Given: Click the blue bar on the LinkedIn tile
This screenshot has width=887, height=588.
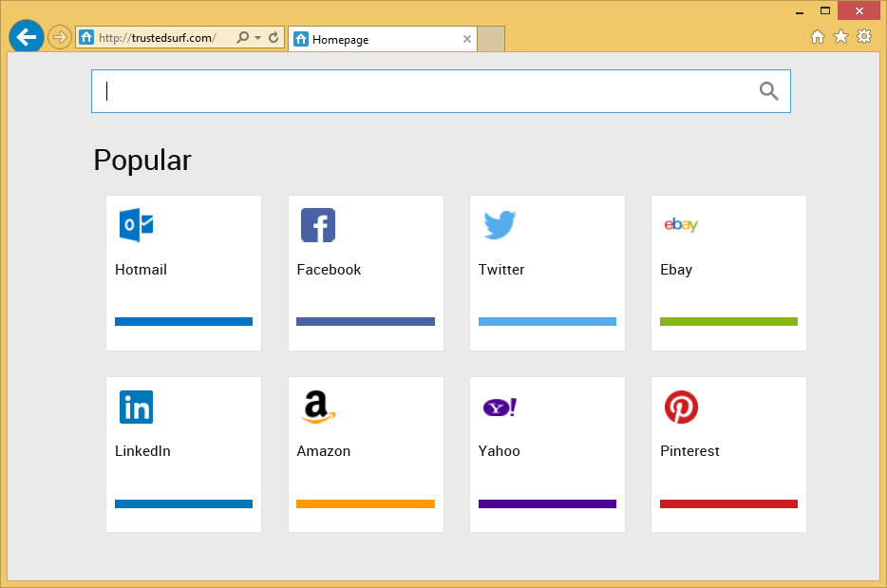Looking at the screenshot, I should 184,503.
